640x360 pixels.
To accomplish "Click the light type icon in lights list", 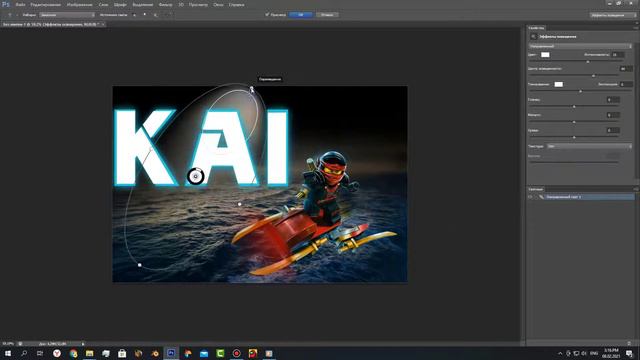I will pyautogui.click(x=542, y=197).
